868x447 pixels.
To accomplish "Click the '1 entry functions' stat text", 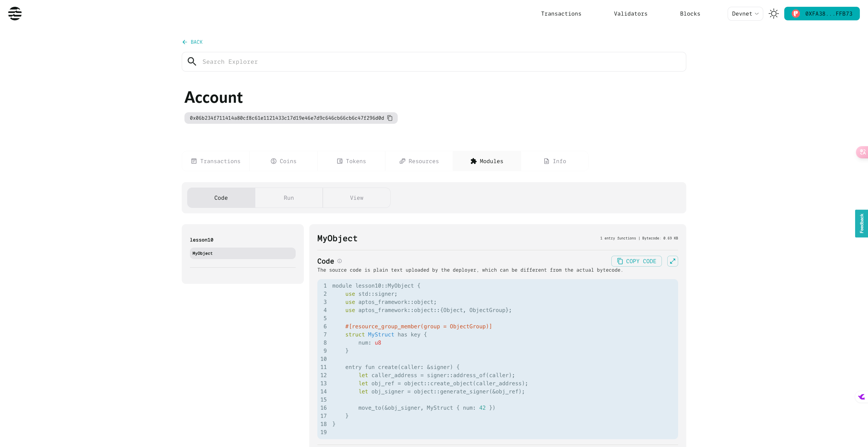I will (618, 238).
